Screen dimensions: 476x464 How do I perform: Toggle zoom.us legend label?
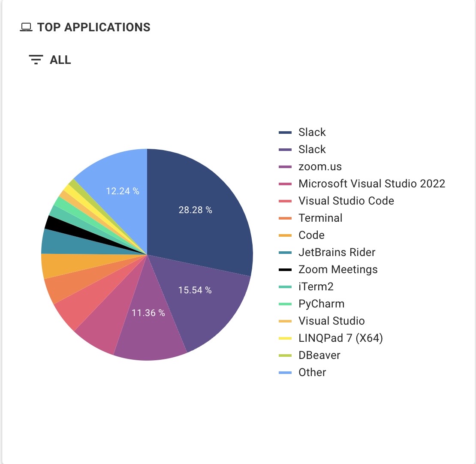click(x=320, y=167)
